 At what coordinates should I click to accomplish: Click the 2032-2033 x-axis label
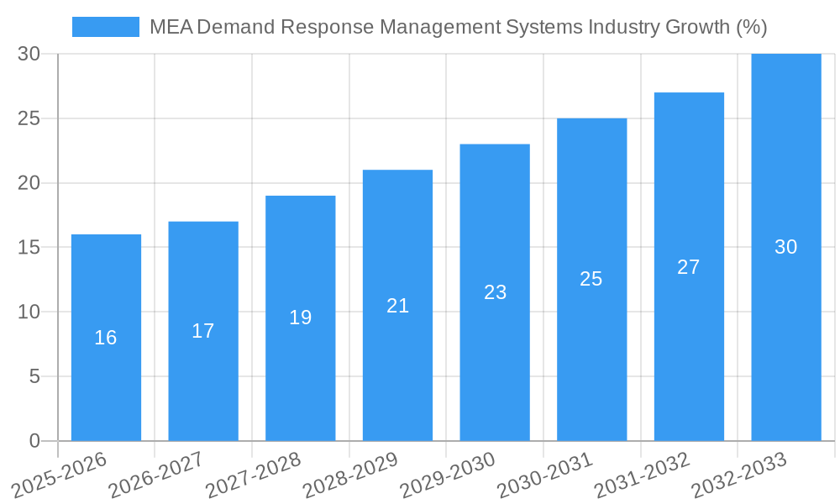pyautogui.click(x=739, y=475)
